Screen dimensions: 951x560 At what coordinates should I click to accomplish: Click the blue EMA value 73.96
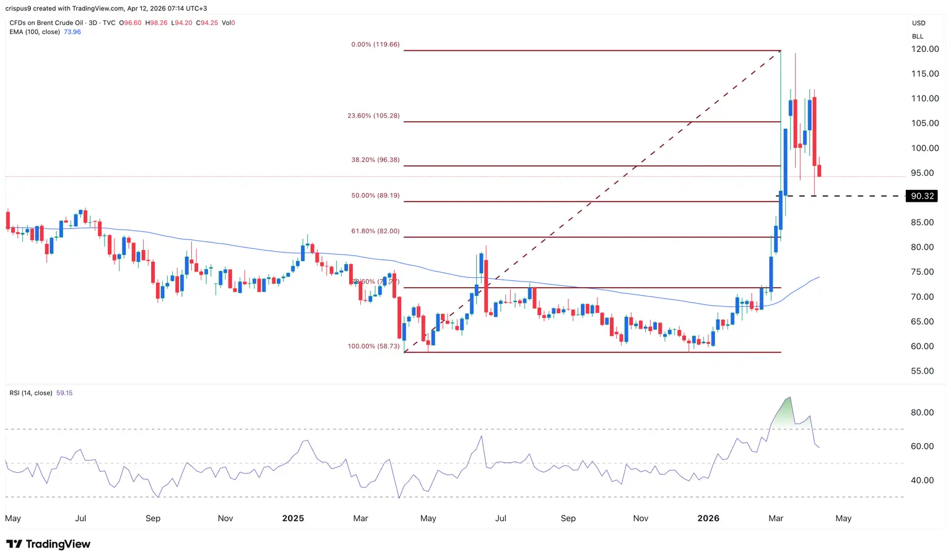click(72, 32)
